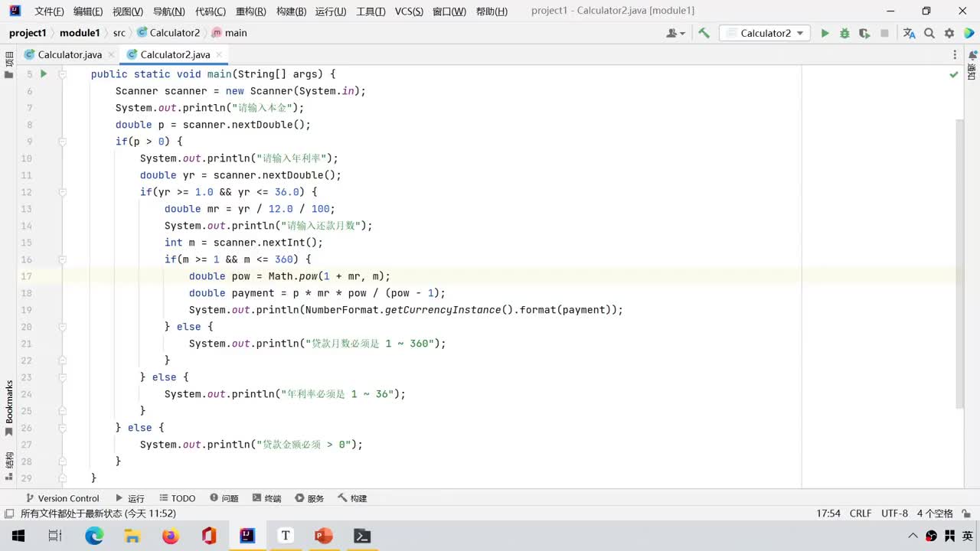Start debugging with the bug icon

point(844,33)
